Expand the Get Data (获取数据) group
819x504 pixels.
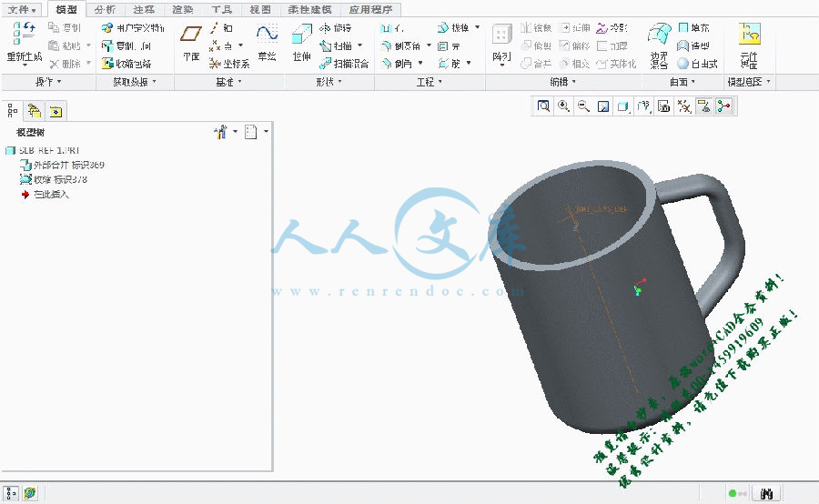(135, 82)
